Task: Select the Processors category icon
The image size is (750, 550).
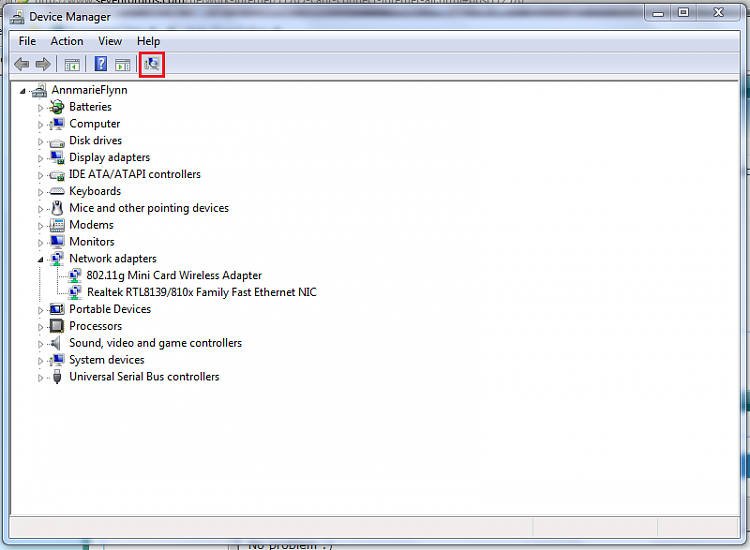Action: pyautogui.click(x=57, y=326)
